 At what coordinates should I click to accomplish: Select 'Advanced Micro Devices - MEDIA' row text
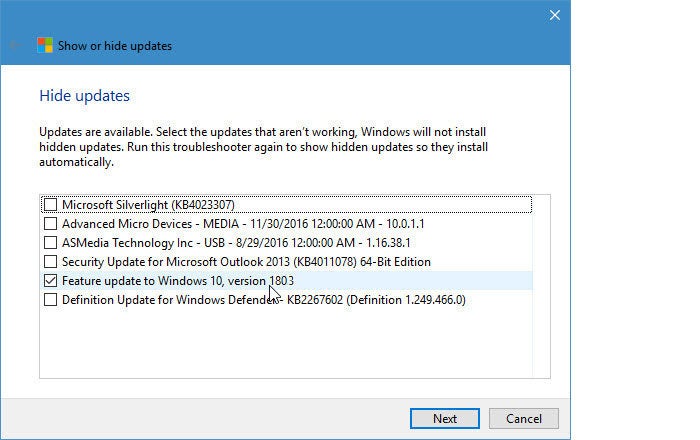243,224
